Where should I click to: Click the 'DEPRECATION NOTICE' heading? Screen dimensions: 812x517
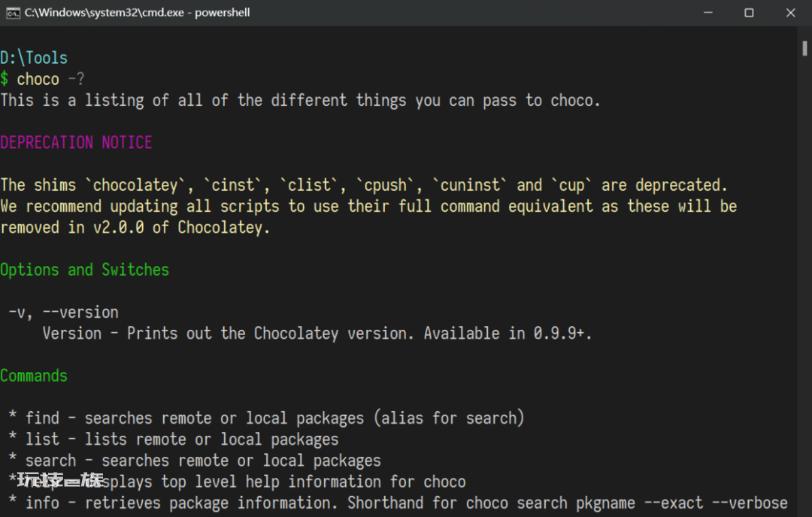click(x=76, y=142)
